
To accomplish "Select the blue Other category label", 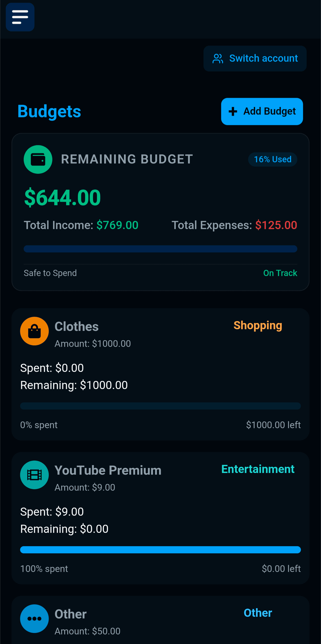I will tap(258, 613).
